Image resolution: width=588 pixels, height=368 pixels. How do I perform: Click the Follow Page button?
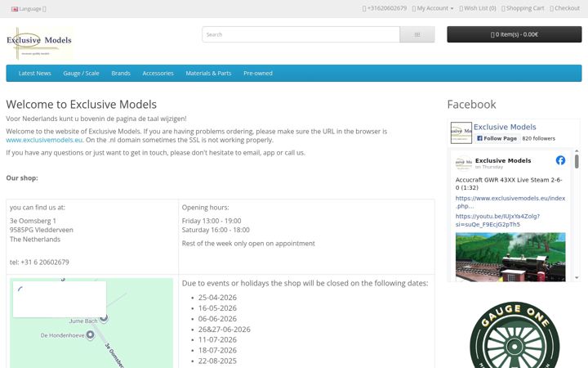click(497, 138)
